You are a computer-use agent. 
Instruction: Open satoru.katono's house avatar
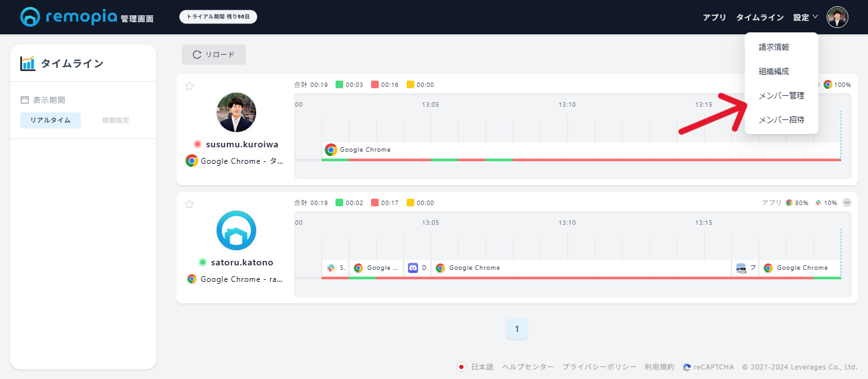point(236,230)
